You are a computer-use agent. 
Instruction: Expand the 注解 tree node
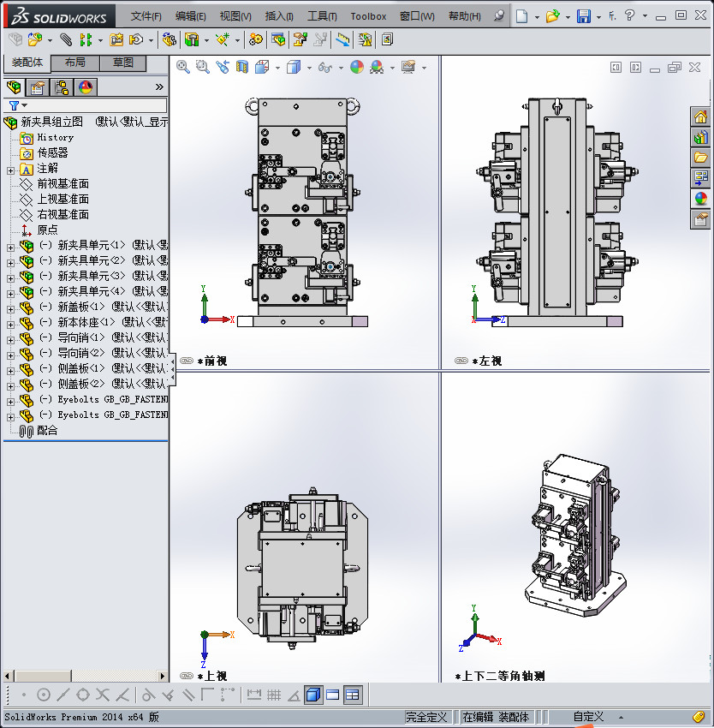10,170
